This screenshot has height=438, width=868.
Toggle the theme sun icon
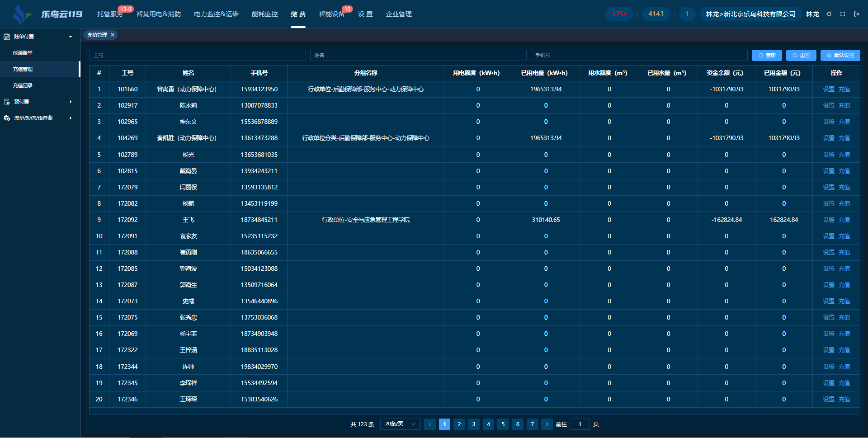(x=829, y=14)
